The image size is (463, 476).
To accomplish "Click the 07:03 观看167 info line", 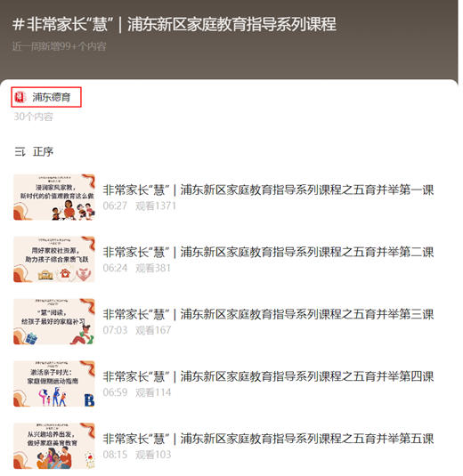I will click(x=137, y=330).
